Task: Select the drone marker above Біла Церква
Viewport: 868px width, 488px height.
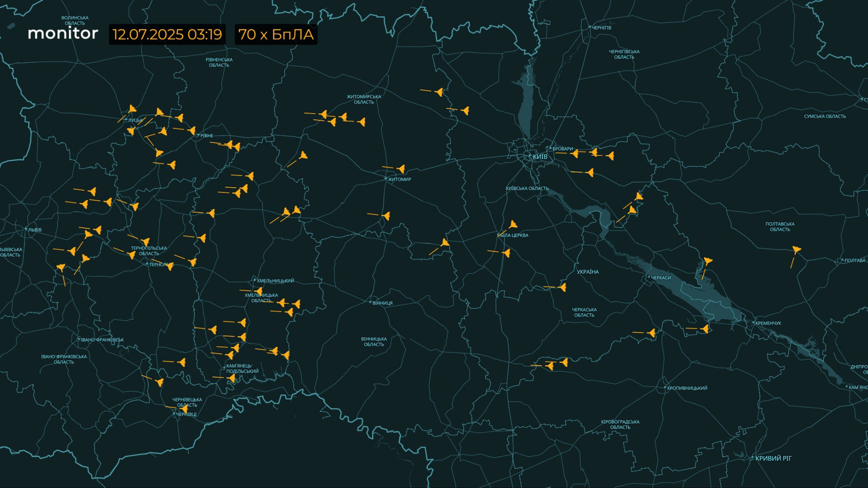Action: tap(513, 225)
